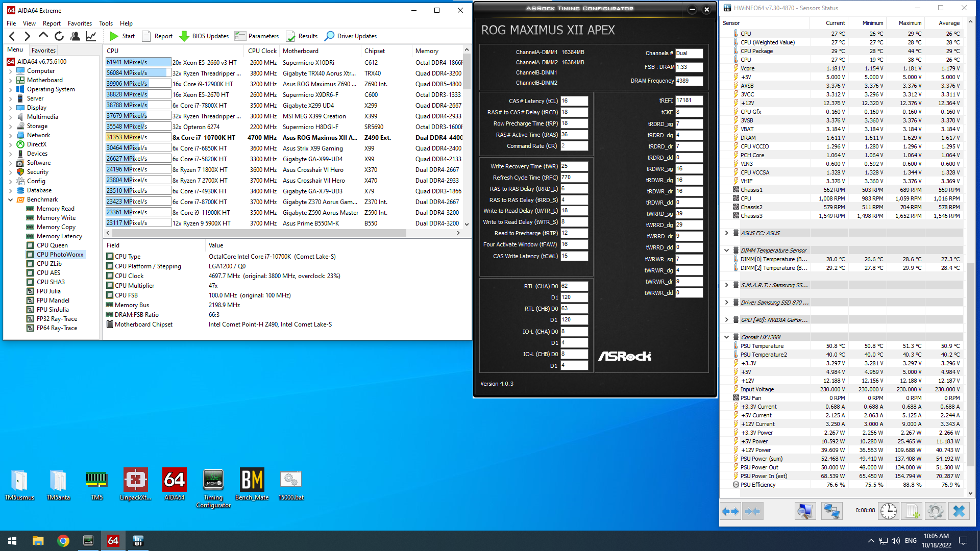Click the CAS# Latency (tCL) value field
The width and height of the screenshot is (980, 551).
(574, 101)
